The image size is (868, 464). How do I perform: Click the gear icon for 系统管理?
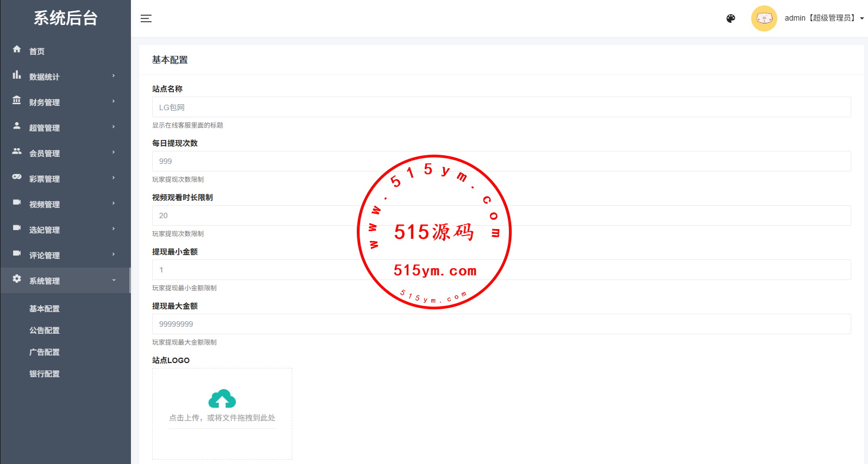pos(17,279)
